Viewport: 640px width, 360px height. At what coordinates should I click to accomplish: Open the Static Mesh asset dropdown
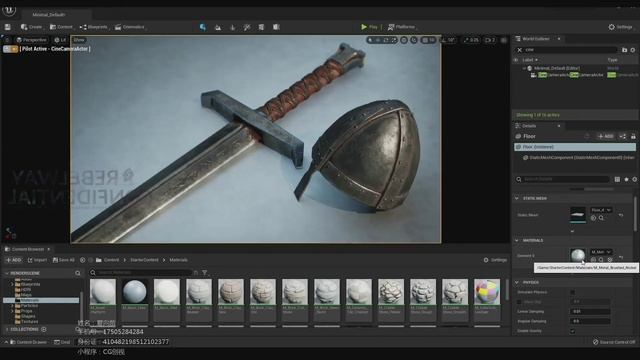[x=601, y=210]
